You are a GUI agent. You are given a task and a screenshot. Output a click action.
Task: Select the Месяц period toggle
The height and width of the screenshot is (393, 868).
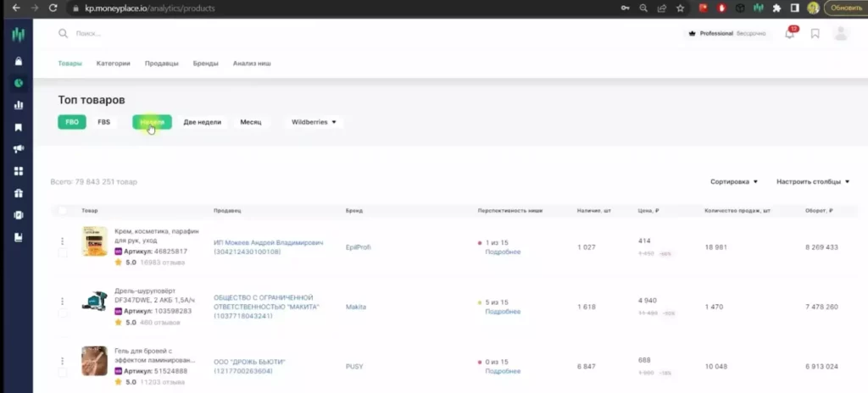(x=251, y=122)
